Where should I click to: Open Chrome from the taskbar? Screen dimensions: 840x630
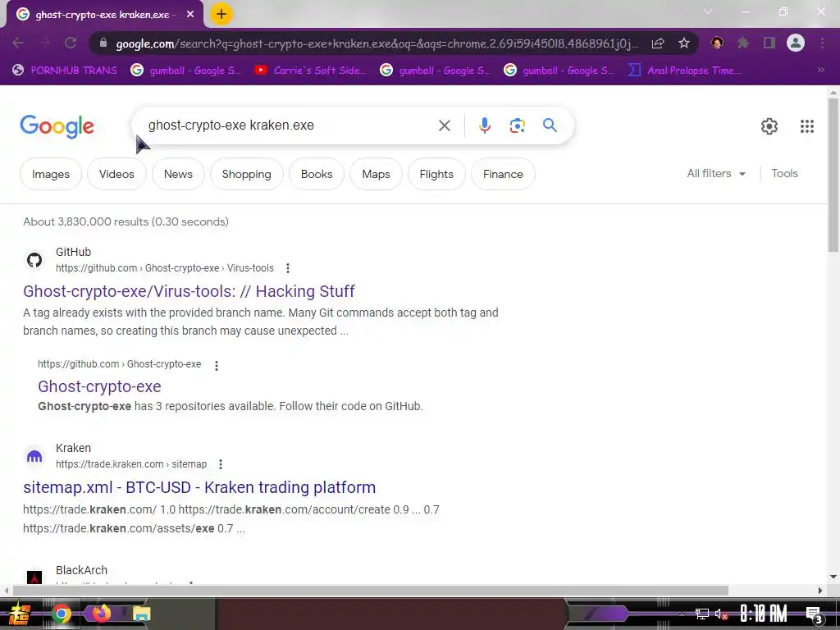[62, 614]
